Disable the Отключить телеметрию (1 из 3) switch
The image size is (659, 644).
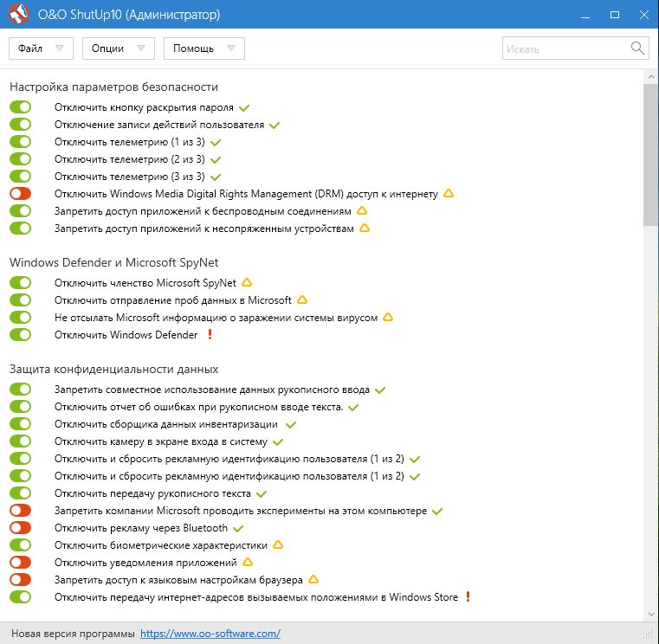coord(20,142)
